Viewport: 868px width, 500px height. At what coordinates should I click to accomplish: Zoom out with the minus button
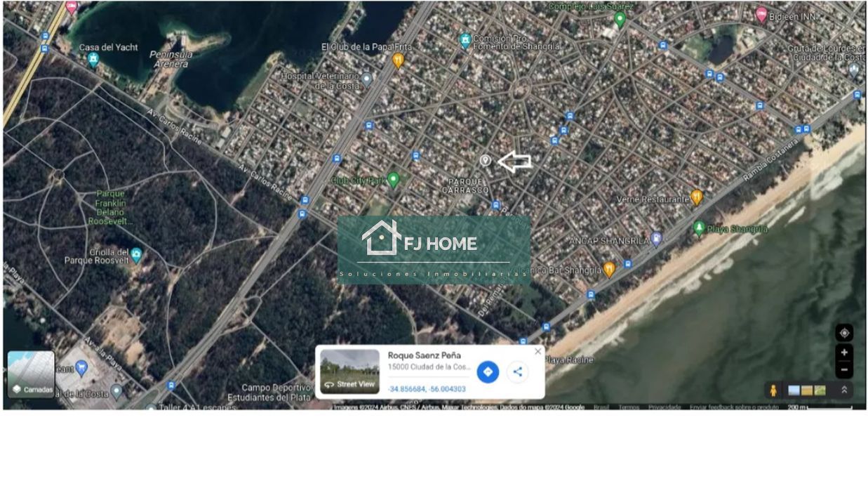point(844,369)
